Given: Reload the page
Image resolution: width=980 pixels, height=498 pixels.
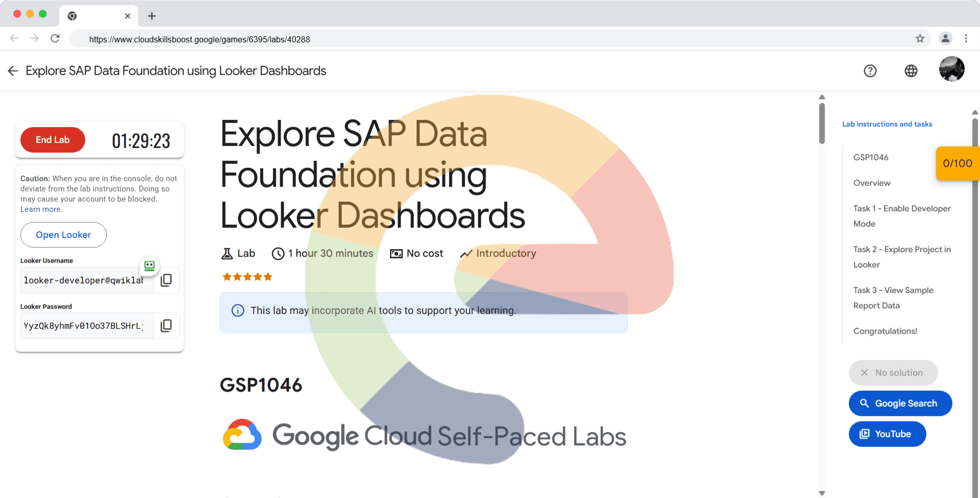Looking at the screenshot, I should [55, 39].
